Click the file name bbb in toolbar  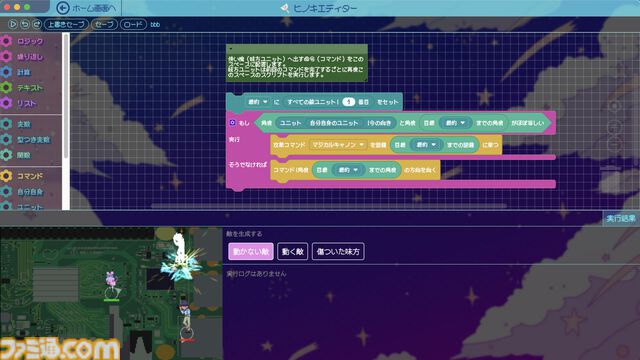pyautogui.click(x=155, y=24)
